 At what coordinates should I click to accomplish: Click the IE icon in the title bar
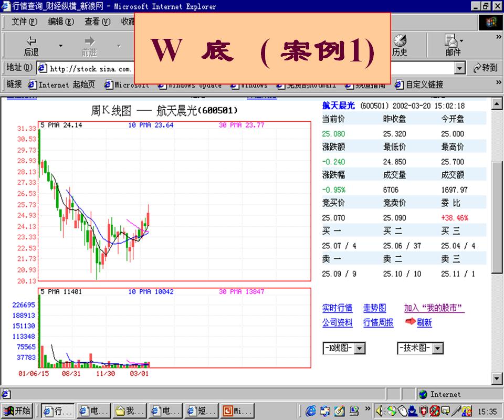point(6,6)
